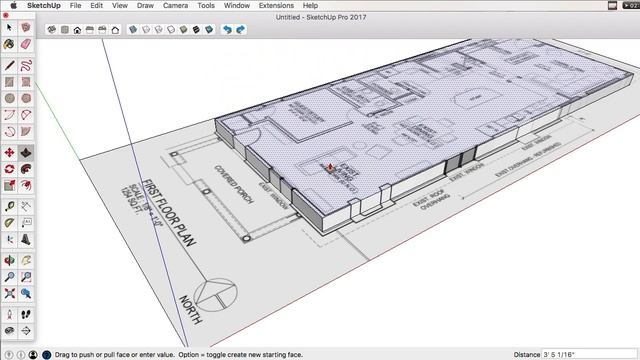Open the Edit menu
The width and height of the screenshot is (640, 360).
(x=97, y=5)
